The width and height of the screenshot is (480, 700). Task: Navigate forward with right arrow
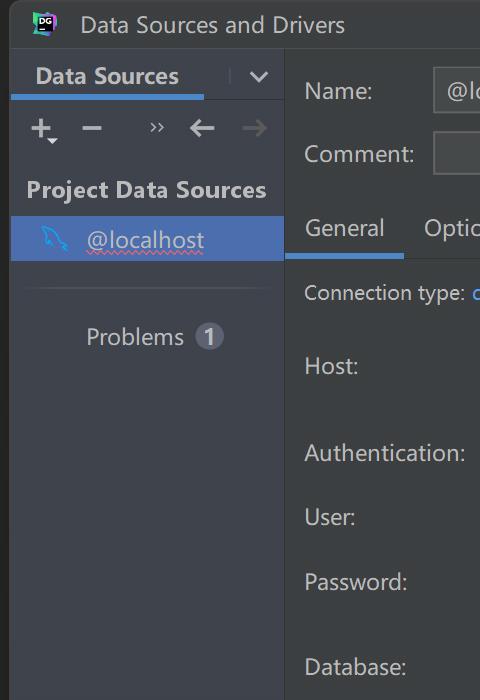[x=254, y=128]
